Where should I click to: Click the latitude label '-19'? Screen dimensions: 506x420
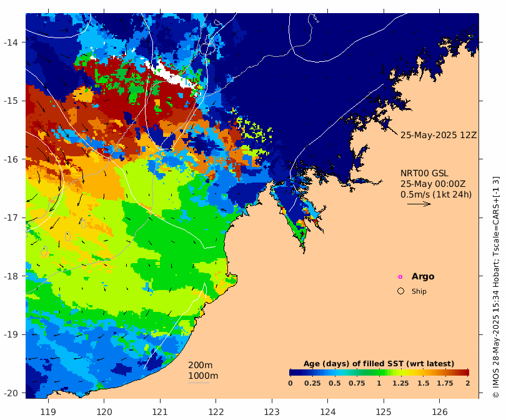point(11,334)
